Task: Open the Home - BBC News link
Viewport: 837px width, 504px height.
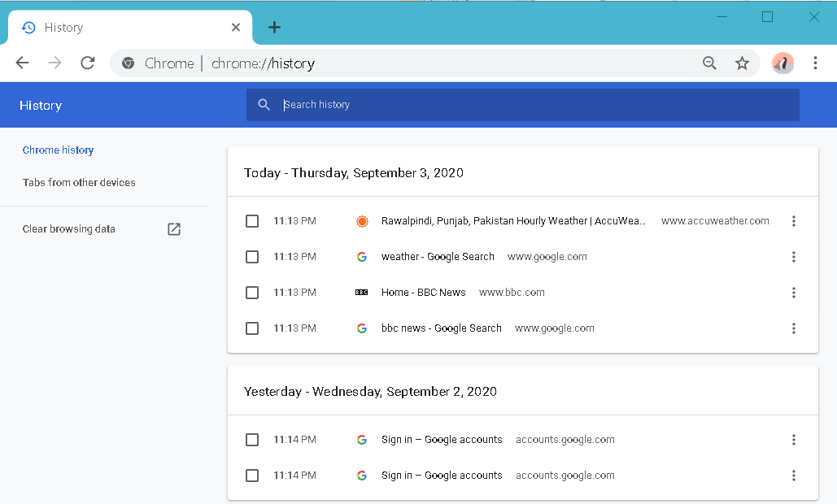Action: click(x=423, y=293)
